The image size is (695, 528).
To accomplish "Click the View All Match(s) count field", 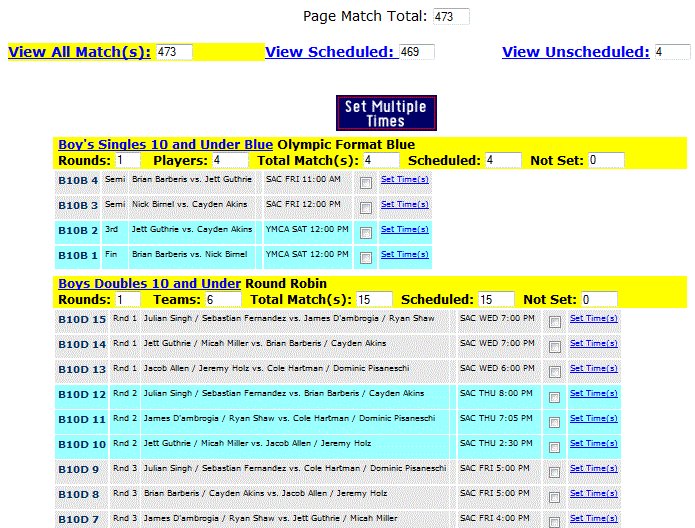I will pos(174,52).
